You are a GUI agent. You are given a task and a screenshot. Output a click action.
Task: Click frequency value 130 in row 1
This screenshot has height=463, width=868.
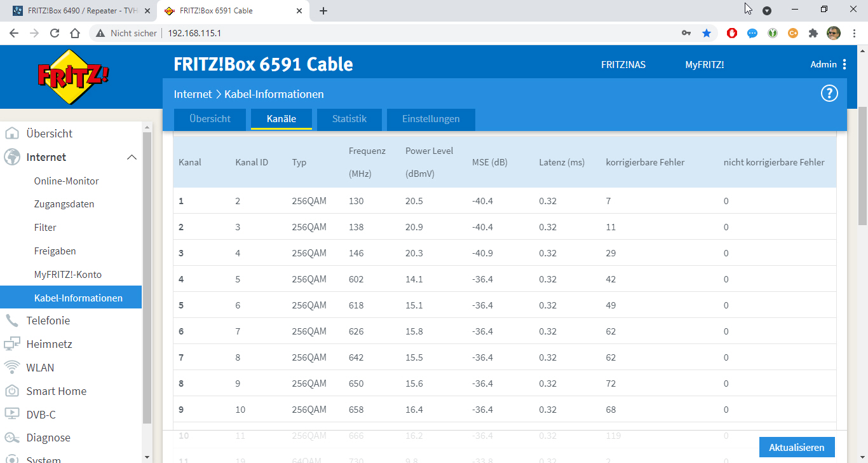click(356, 201)
